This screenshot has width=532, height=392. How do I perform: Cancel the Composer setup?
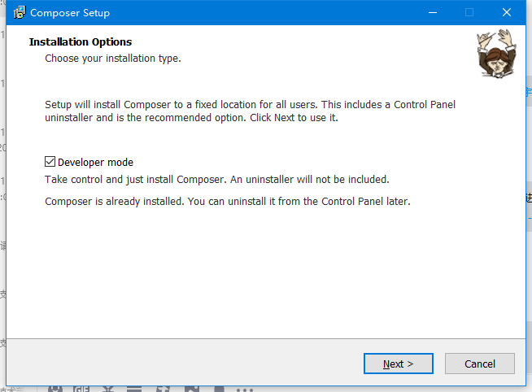tap(480, 364)
